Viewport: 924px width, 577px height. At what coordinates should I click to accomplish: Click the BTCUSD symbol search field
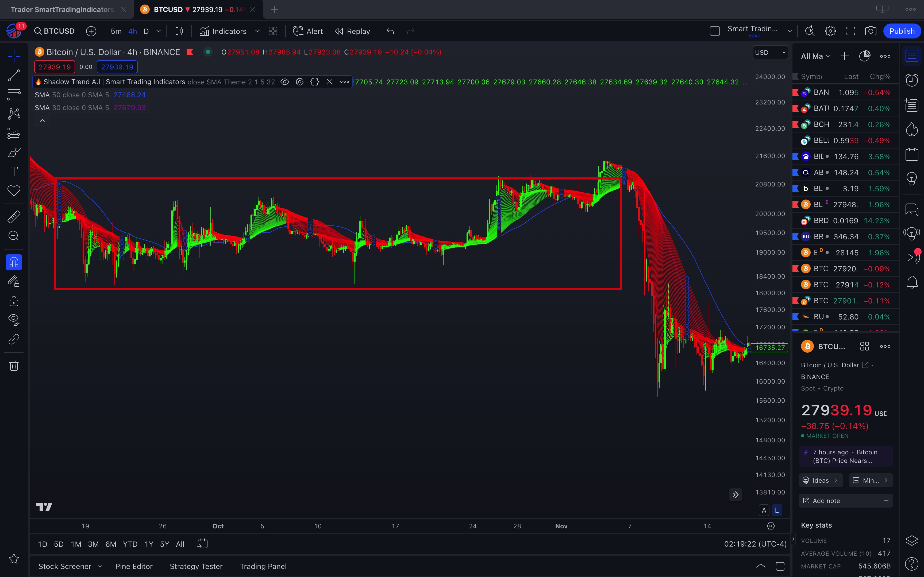55,31
